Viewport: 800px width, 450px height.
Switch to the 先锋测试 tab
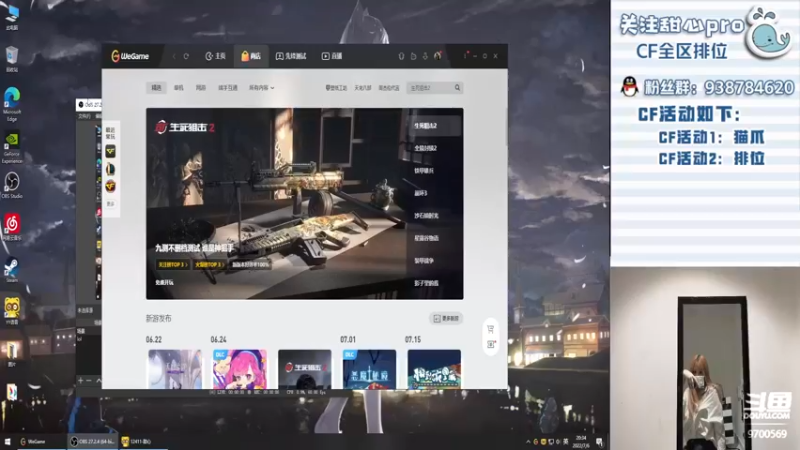[x=291, y=56]
